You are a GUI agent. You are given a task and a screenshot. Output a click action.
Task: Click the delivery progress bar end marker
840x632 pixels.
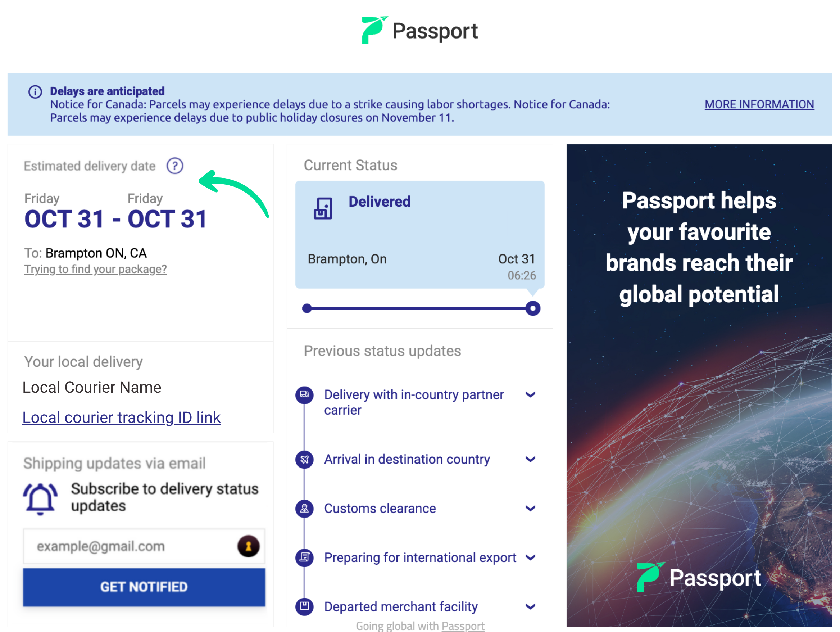533,308
